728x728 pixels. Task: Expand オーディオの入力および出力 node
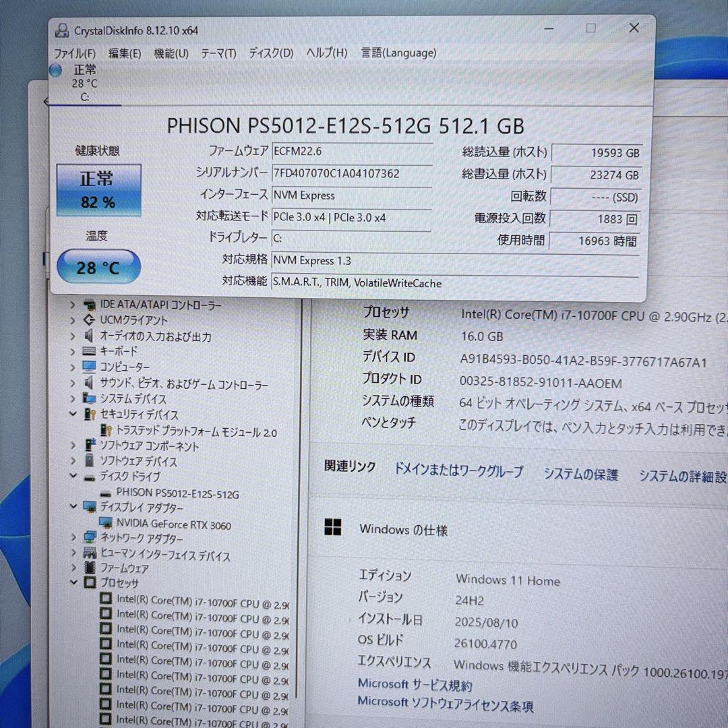(x=73, y=336)
